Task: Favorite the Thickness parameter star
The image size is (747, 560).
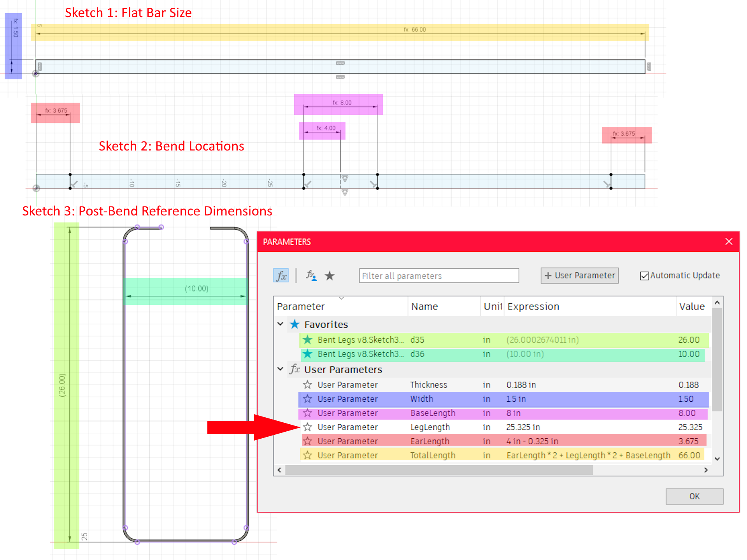Action: [307, 385]
